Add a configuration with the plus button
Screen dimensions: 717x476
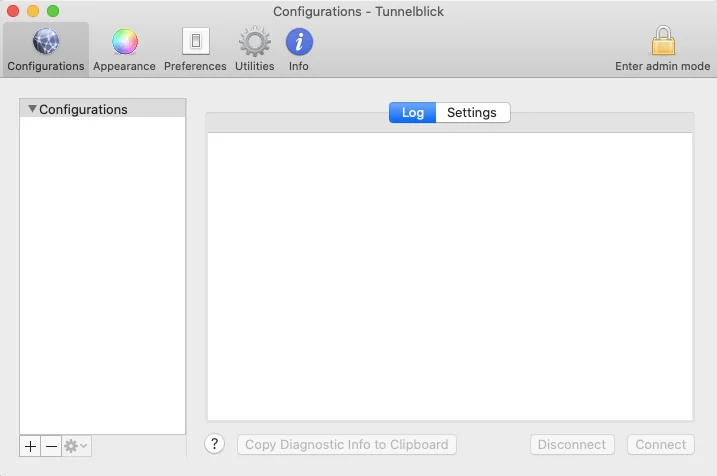point(30,446)
